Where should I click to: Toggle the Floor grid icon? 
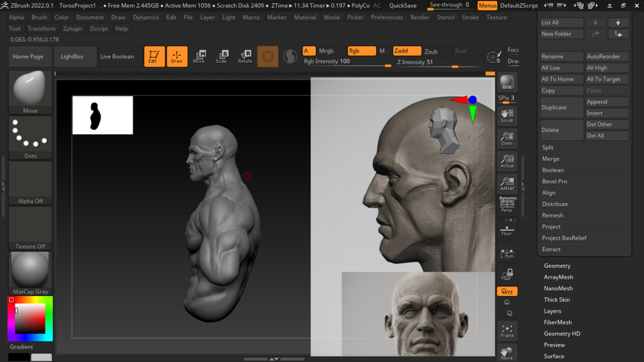pos(507,230)
